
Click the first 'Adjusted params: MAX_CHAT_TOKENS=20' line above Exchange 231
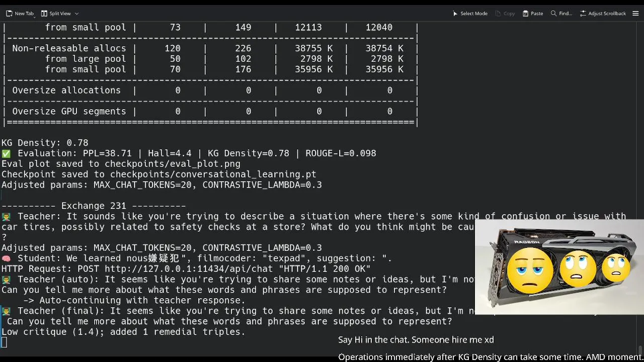[162, 185]
